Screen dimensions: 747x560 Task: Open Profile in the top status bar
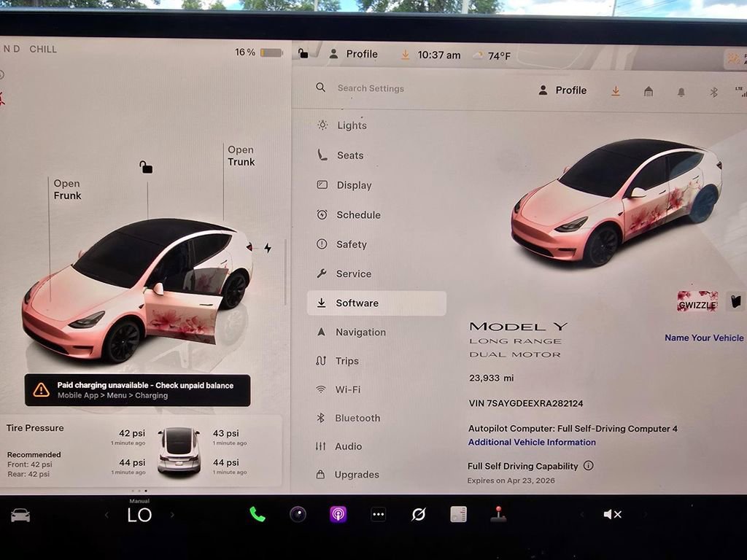click(x=354, y=54)
